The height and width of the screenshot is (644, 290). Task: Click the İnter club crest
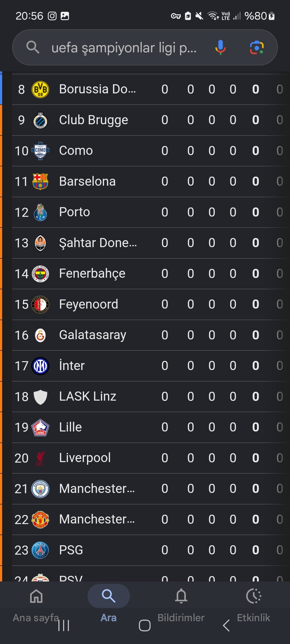[x=40, y=366]
